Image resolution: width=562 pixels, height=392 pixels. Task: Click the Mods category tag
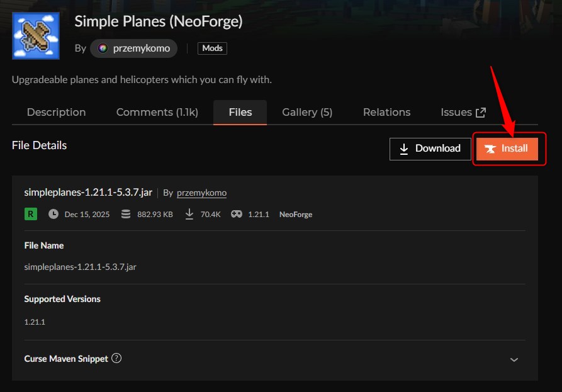click(212, 48)
